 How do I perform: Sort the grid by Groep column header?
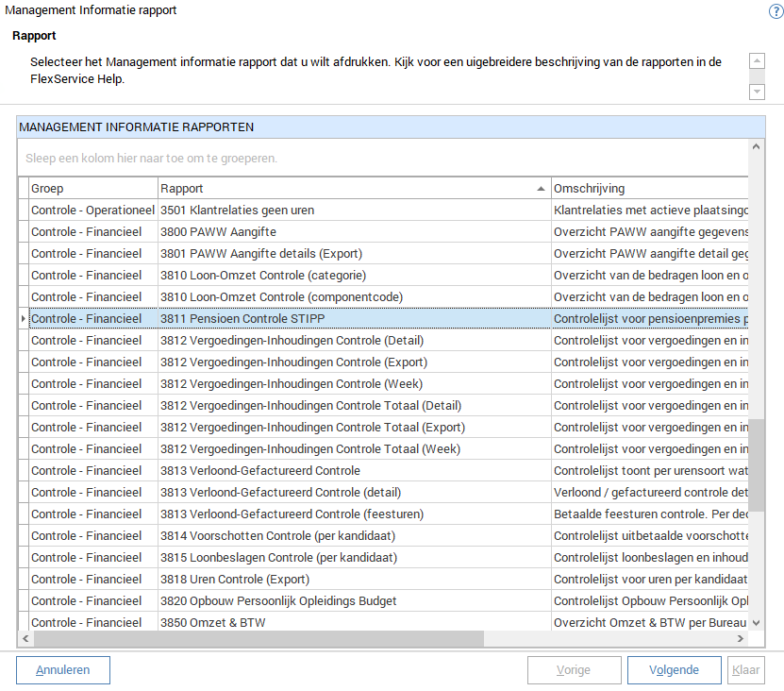pos(92,189)
